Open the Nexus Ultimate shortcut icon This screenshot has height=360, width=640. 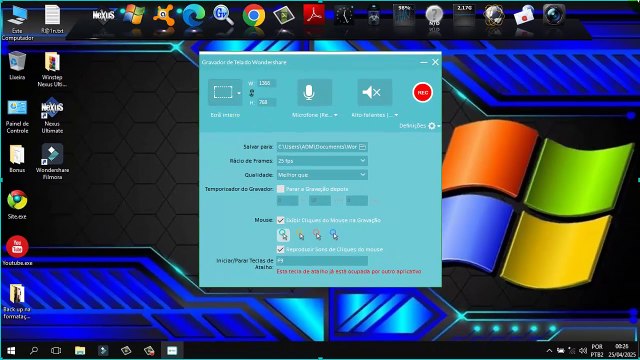tap(52, 116)
